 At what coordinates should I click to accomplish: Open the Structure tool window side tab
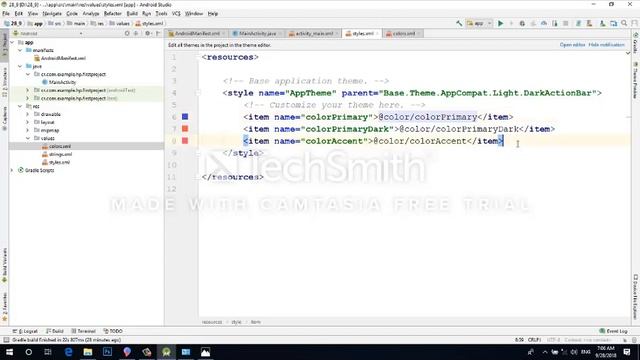[4, 82]
